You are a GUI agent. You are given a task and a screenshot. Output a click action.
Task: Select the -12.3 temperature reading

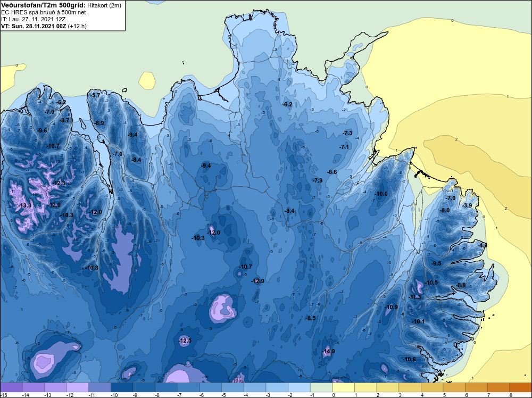coord(59,183)
